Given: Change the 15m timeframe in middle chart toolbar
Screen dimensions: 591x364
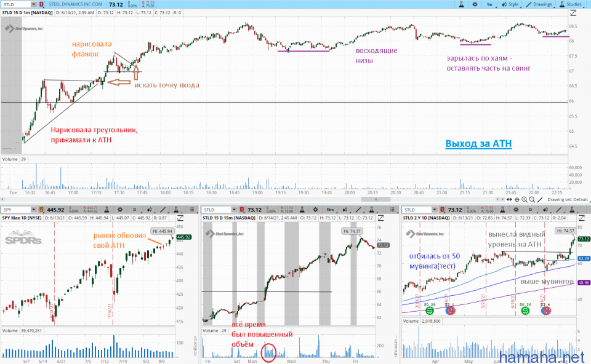Looking at the screenshot, I should (330, 210).
